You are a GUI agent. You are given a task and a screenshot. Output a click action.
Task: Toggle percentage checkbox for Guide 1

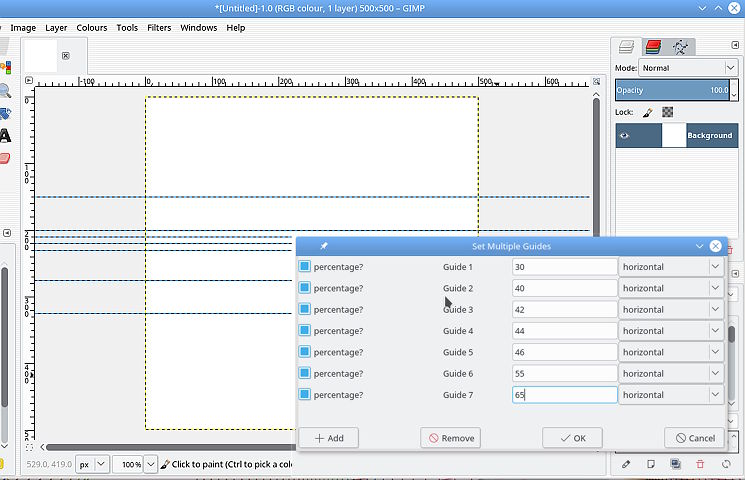pyautogui.click(x=305, y=266)
